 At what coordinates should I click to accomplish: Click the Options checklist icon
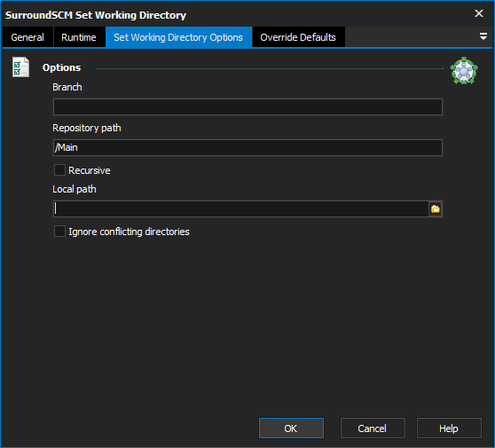[x=20, y=67]
